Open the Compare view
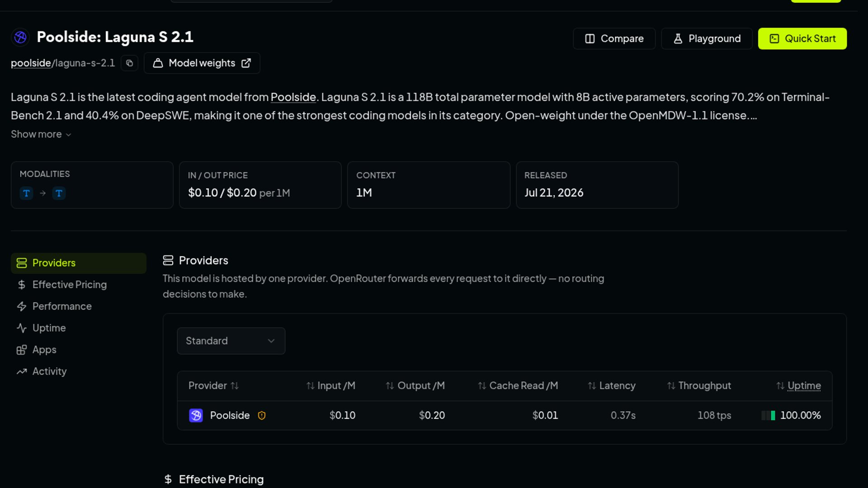The image size is (868, 488). pyautogui.click(x=614, y=38)
